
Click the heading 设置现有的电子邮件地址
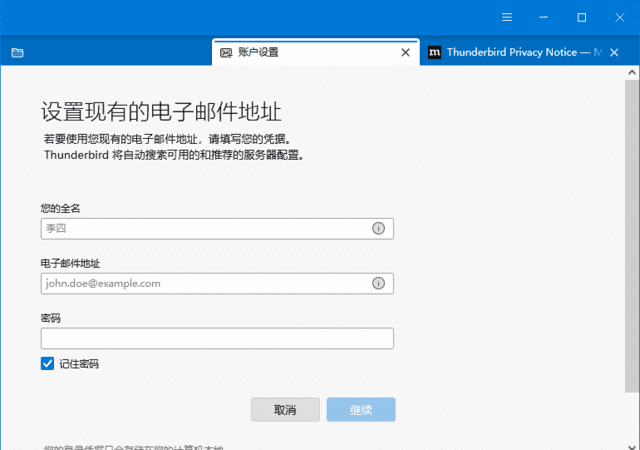tap(161, 111)
